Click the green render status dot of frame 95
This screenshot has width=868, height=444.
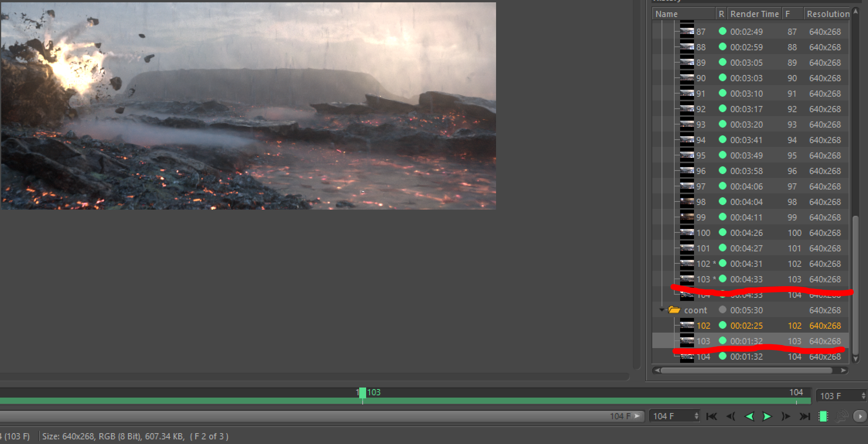click(x=722, y=155)
